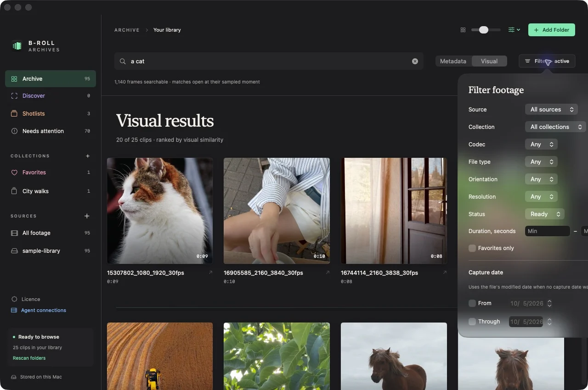Open clip 16905585_2160_3840_30fps via its arrow icon
The image size is (588, 390).
coord(328,273)
